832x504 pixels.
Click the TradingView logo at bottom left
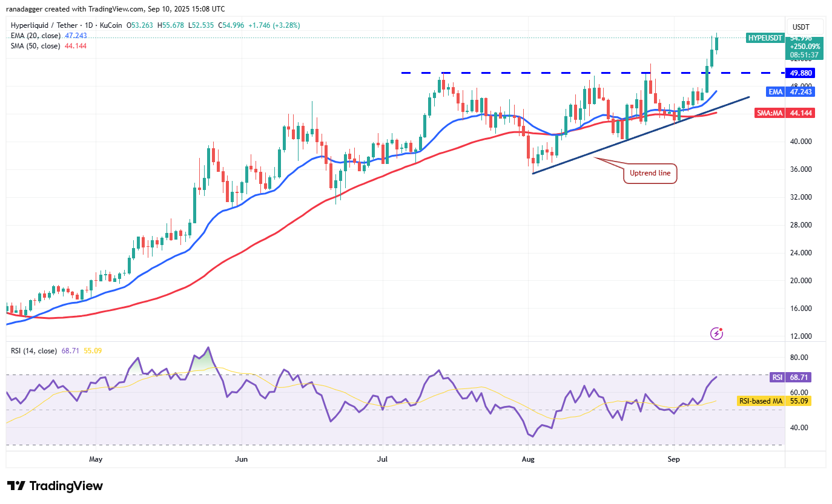tap(54, 486)
